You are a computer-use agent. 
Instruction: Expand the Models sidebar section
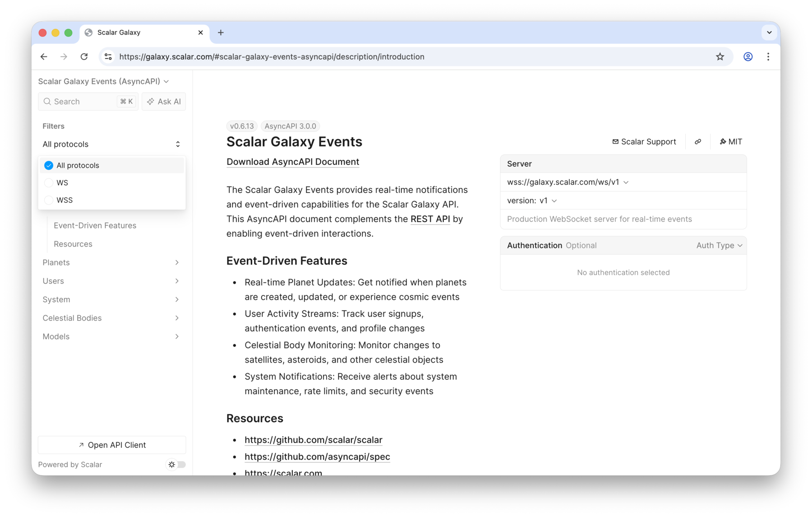point(112,336)
